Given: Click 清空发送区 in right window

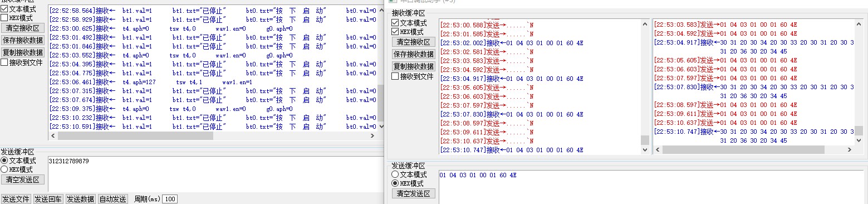Looking at the screenshot, I should pos(414,193).
